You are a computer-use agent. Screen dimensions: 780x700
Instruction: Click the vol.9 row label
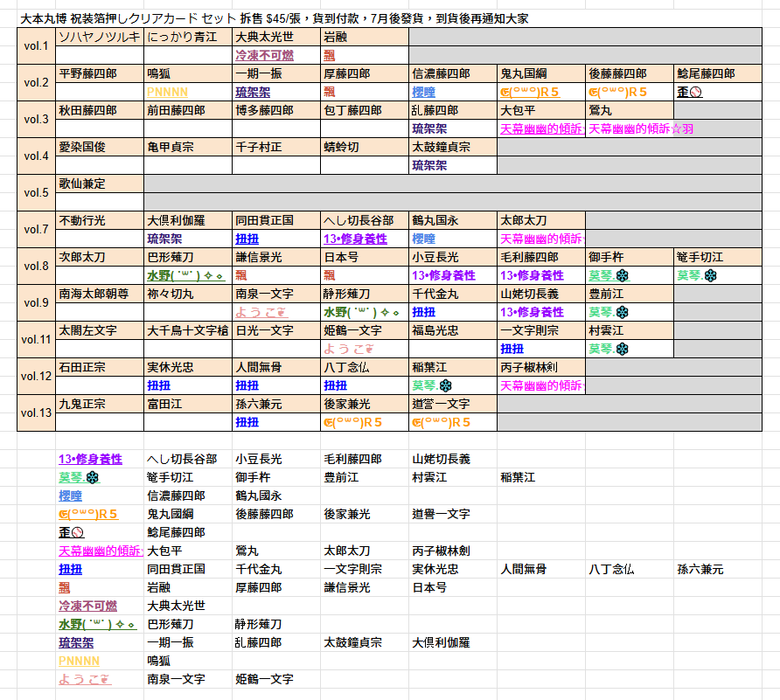pyautogui.click(x=37, y=302)
